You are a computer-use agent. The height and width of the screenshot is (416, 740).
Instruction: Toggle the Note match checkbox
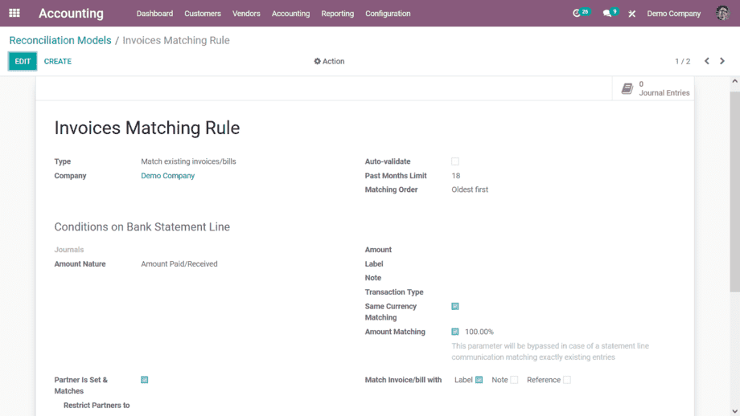(x=514, y=380)
